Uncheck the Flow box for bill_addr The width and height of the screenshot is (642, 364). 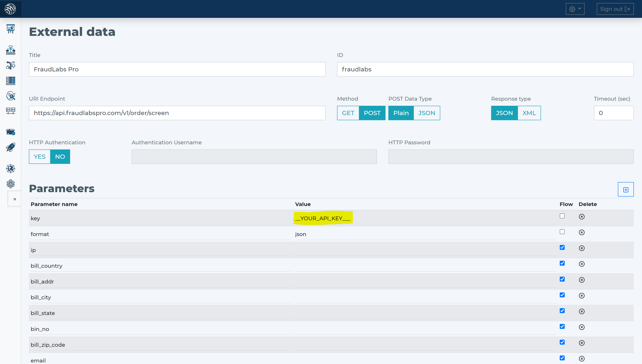562,279
